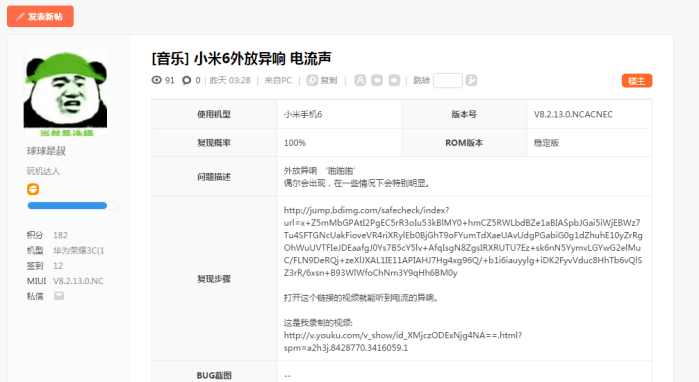Click the 稳定版 cell value
The image size is (699, 382).
click(x=547, y=143)
